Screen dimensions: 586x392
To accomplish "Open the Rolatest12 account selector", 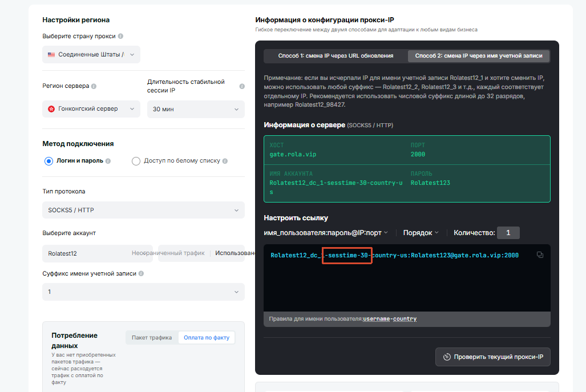I will click(98, 253).
